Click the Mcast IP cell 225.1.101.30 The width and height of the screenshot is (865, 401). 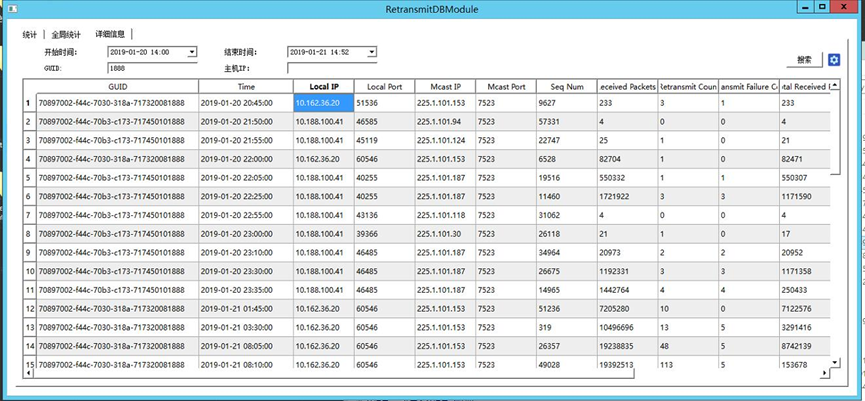tap(445, 234)
